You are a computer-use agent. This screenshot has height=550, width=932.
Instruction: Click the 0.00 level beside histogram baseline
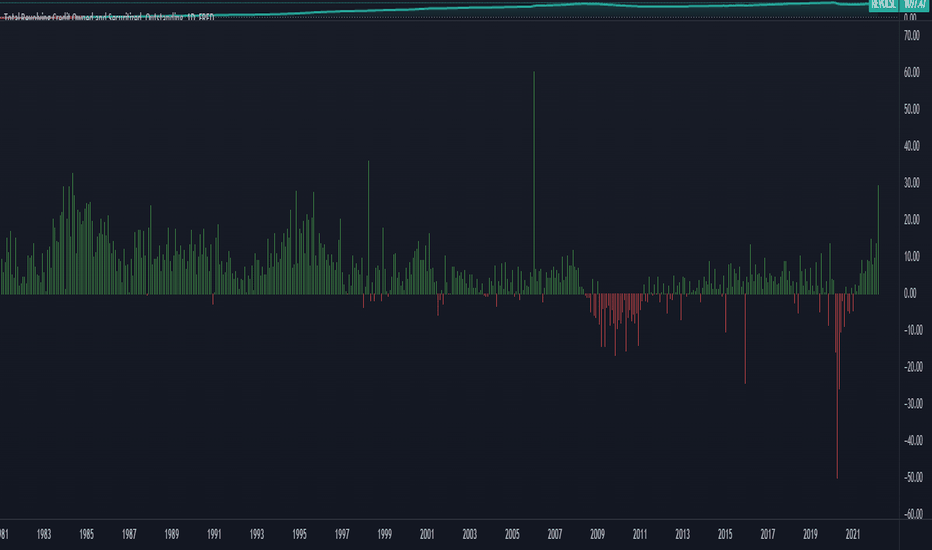coord(910,293)
